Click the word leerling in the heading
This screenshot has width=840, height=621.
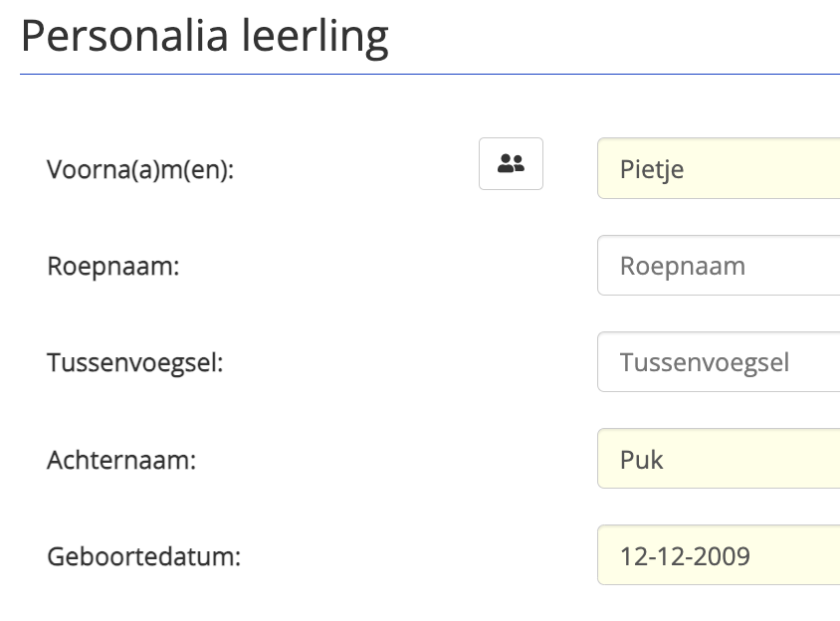[x=315, y=39]
